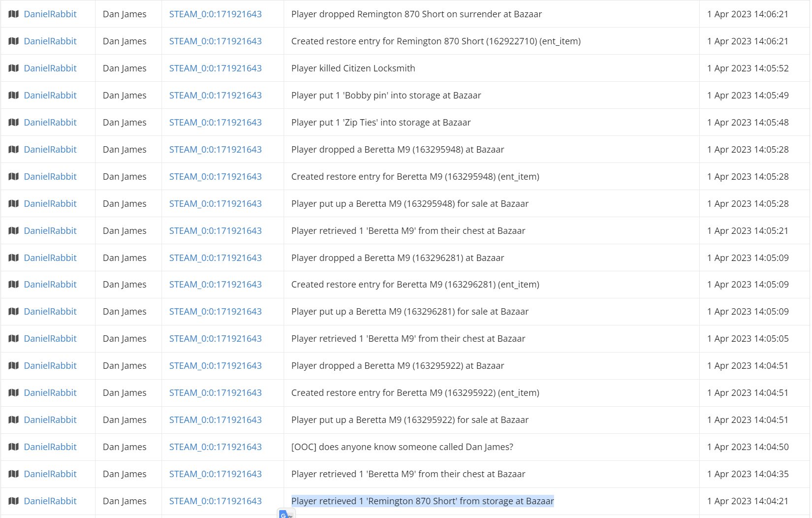Open Steam ID link in the 14:04:21 bottom row
Viewport: 812px width, 518px height.
coord(215,501)
